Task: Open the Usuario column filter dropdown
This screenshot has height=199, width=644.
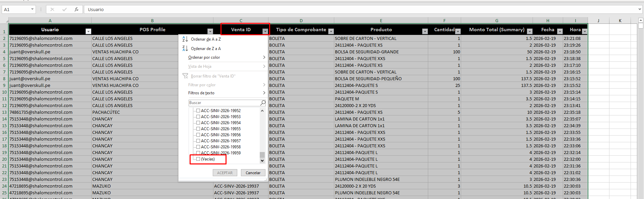Action: tap(88, 32)
